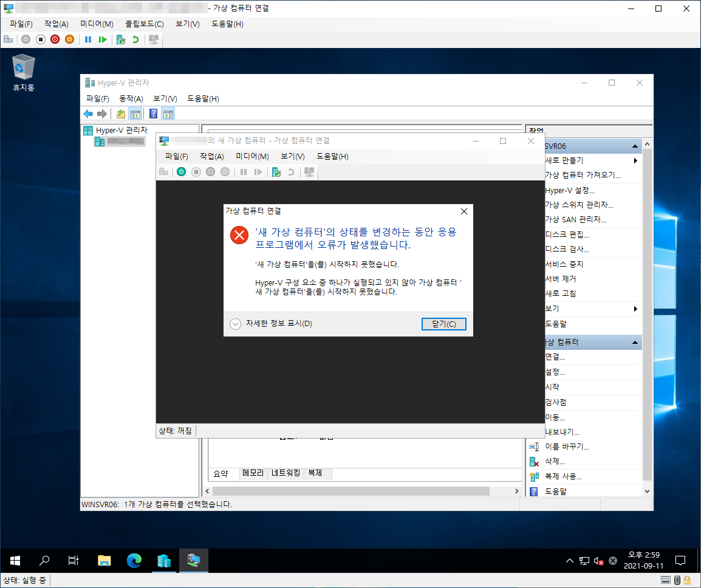The image size is (701, 588).
Task: Open 가상 스위치 관리자... action
Action: click(x=579, y=205)
